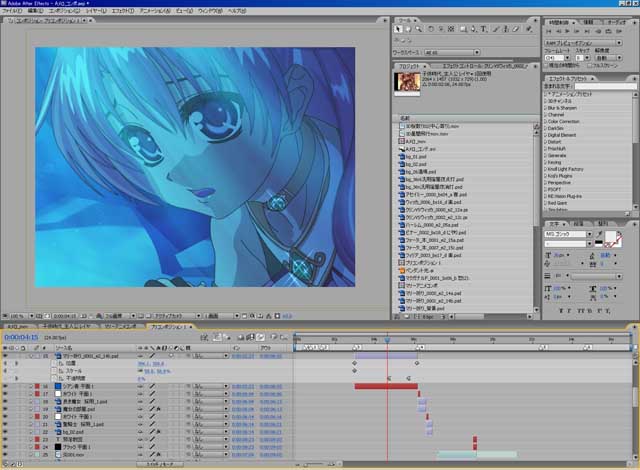This screenshot has height=470, width=640.
Task: Select the Rotation tool
Action: click(x=431, y=29)
